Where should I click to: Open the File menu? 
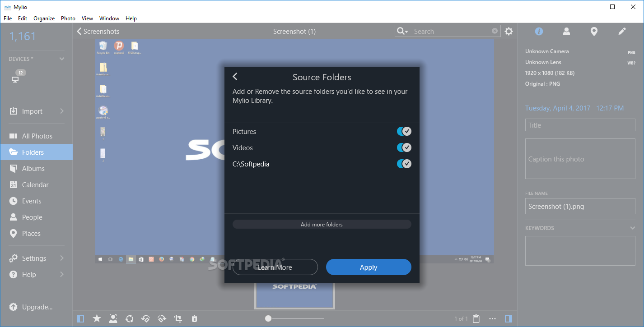[x=8, y=18]
